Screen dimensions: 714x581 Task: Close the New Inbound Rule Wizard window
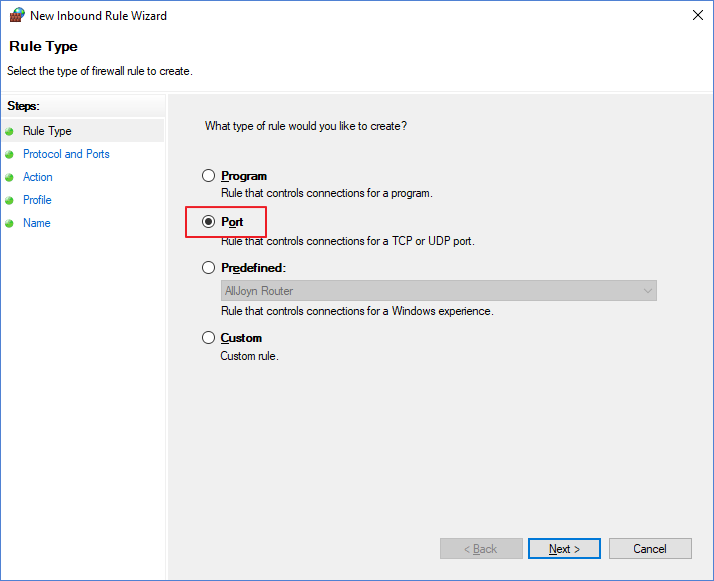[x=698, y=15]
